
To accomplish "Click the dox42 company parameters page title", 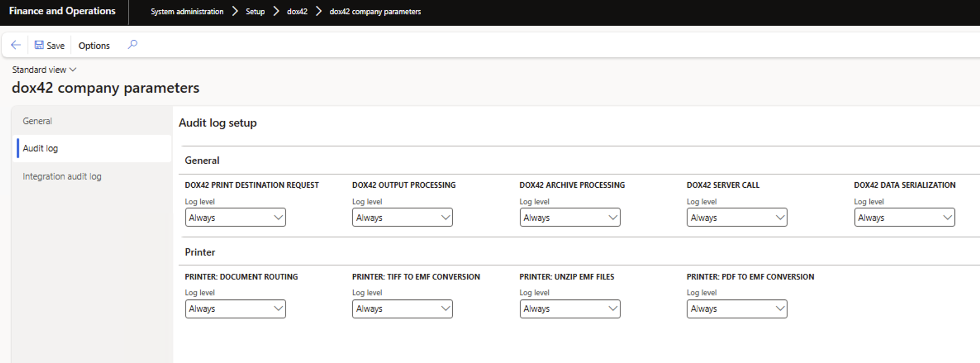I will [x=106, y=88].
